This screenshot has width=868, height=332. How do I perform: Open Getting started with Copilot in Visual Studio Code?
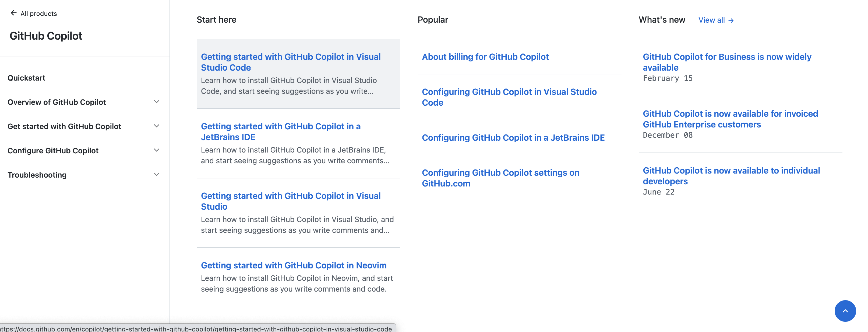pos(291,62)
